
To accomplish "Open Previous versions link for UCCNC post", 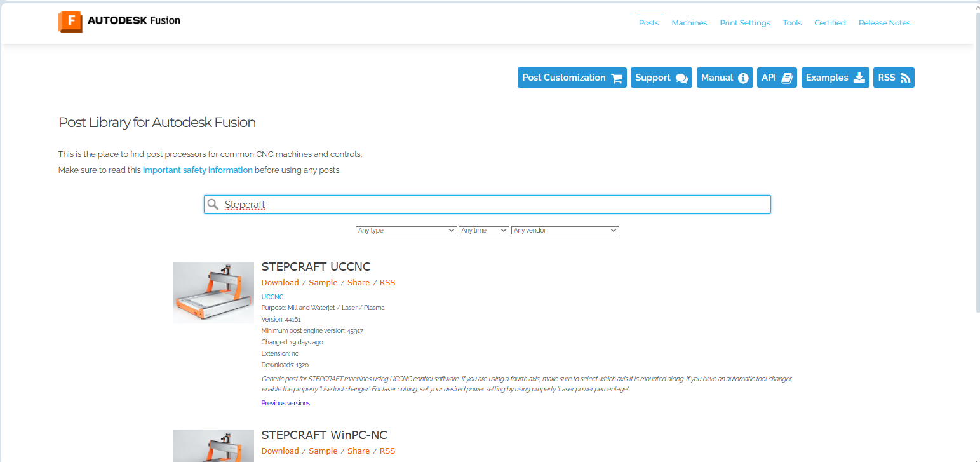I will coord(286,403).
